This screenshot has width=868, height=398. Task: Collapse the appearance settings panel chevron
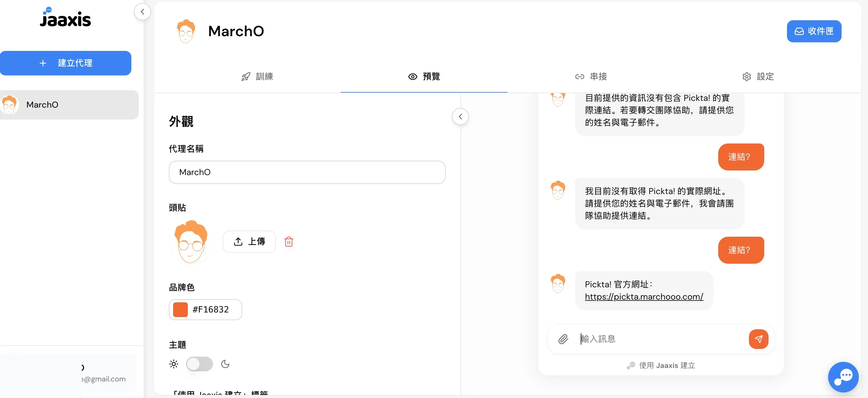point(460,117)
